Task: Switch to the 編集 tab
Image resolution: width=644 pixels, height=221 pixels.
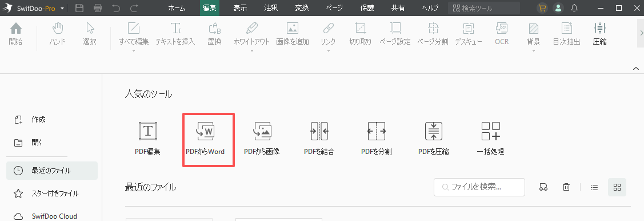Action: (210, 8)
